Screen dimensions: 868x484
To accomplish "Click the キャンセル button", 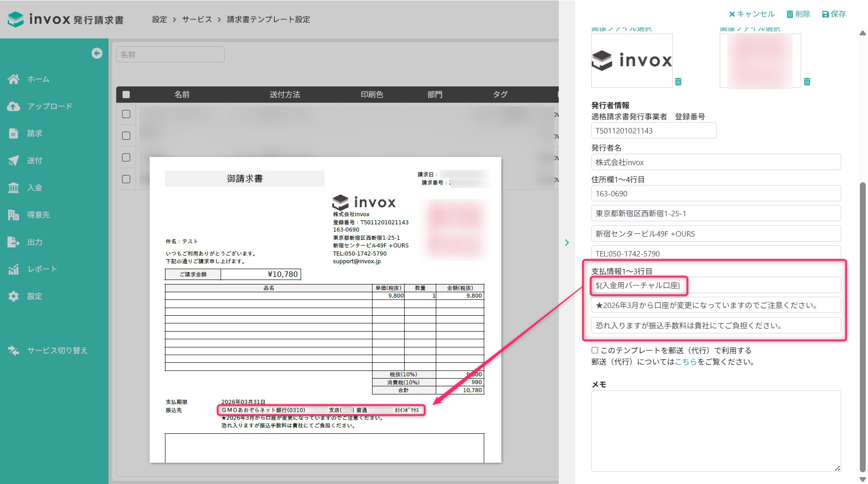I will pyautogui.click(x=751, y=14).
